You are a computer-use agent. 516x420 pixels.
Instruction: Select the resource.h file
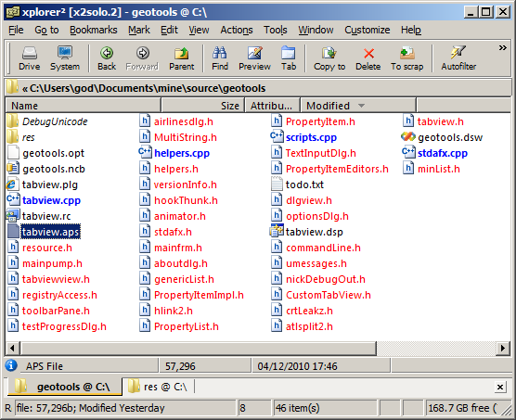pyautogui.click(x=47, y=248)
